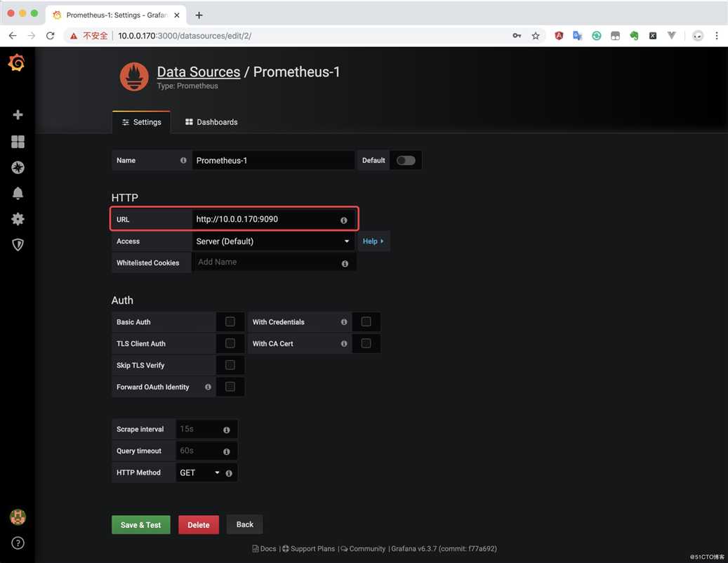Click the Back button
Image resolution: width=728 pixels, height=563 pixels.
pyautogui.click(x=245, y=524)
